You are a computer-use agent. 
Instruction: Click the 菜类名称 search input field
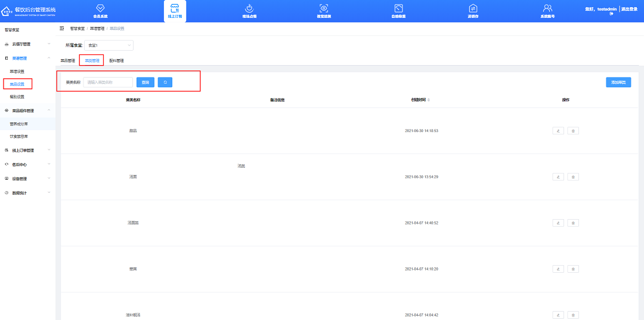tap(109, 82)
